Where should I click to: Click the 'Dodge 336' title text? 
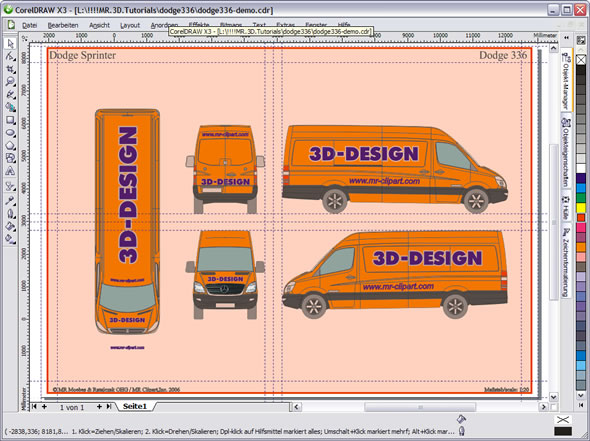(503, 55)
